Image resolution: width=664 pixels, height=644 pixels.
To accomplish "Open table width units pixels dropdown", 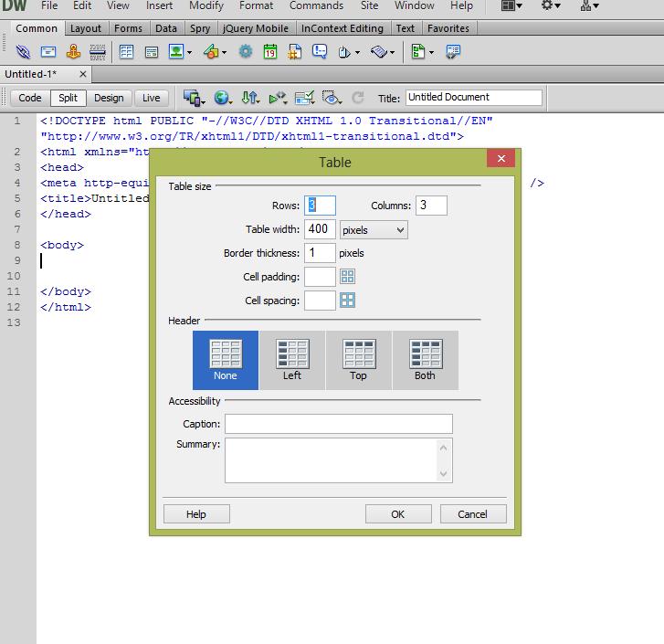I will click(x=374, y=230).
